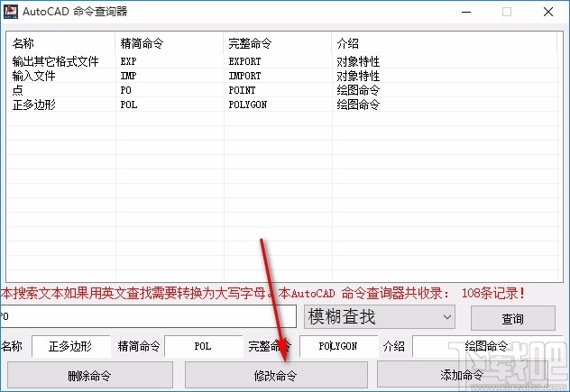Click the POLYGON cell in the list
The width and height of the screenshot is (570, 392).
click(x=247, y=105)
